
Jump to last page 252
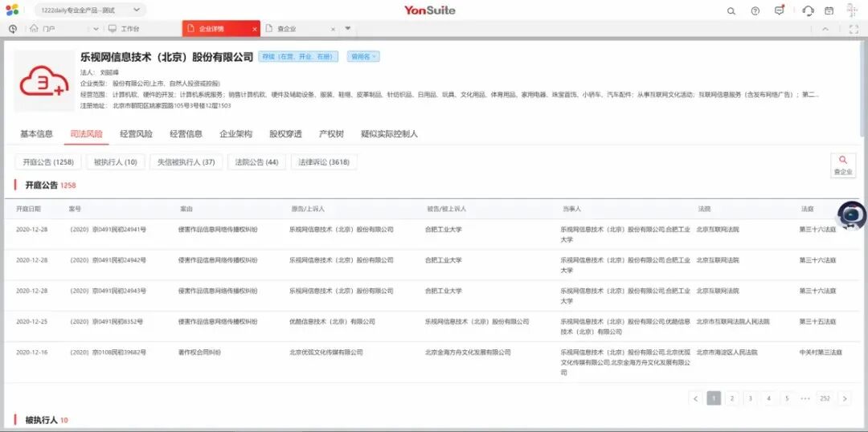coord(825,398)
